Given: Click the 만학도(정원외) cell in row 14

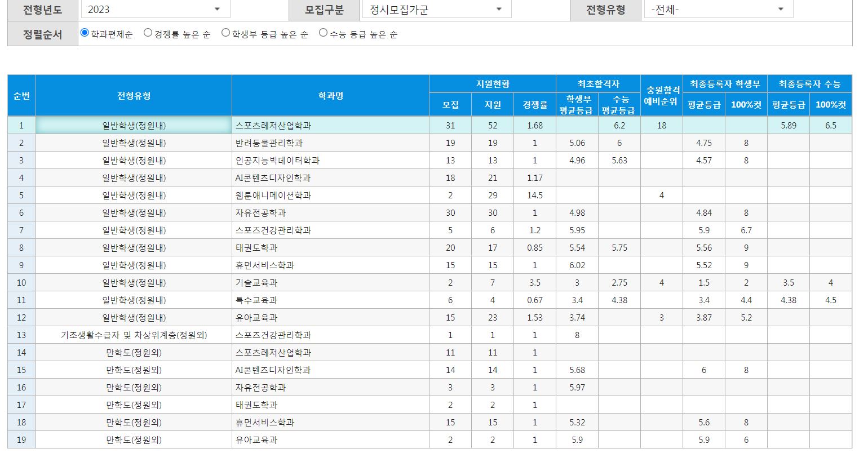Looking at the screenshot, I should tap(134, 352).
